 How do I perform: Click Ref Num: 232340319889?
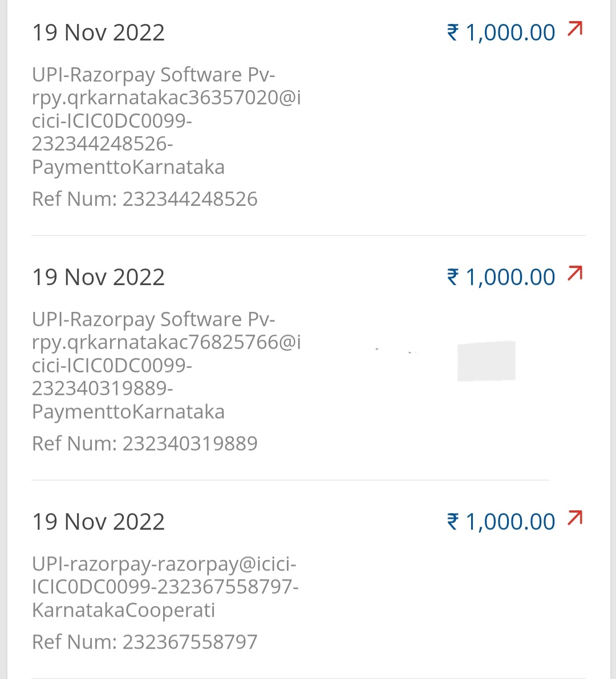145,444
